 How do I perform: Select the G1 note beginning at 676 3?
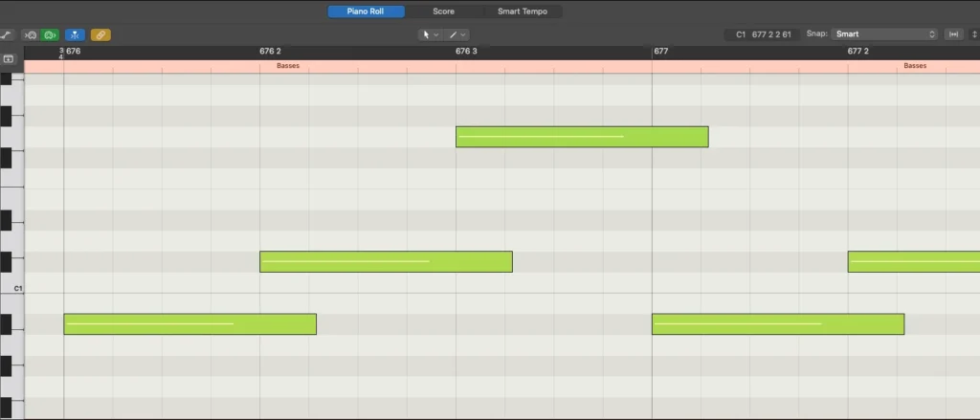click(582, 137)
